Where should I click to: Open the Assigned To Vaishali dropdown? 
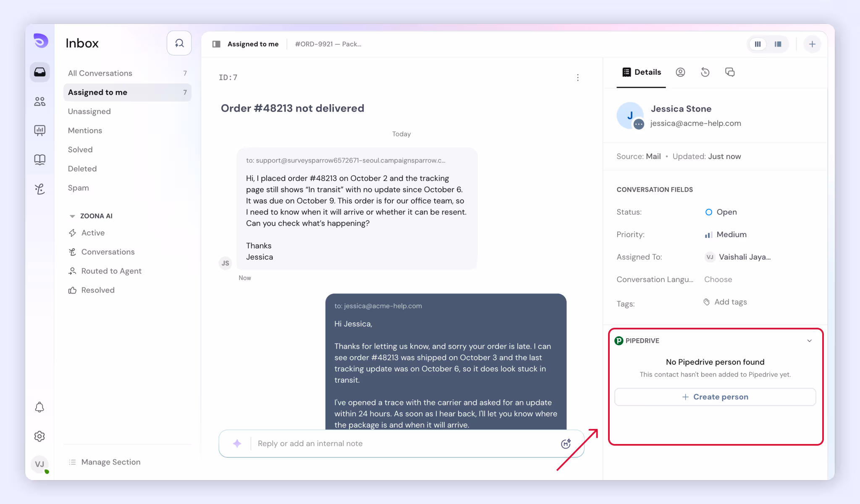(x=737, y=257)
